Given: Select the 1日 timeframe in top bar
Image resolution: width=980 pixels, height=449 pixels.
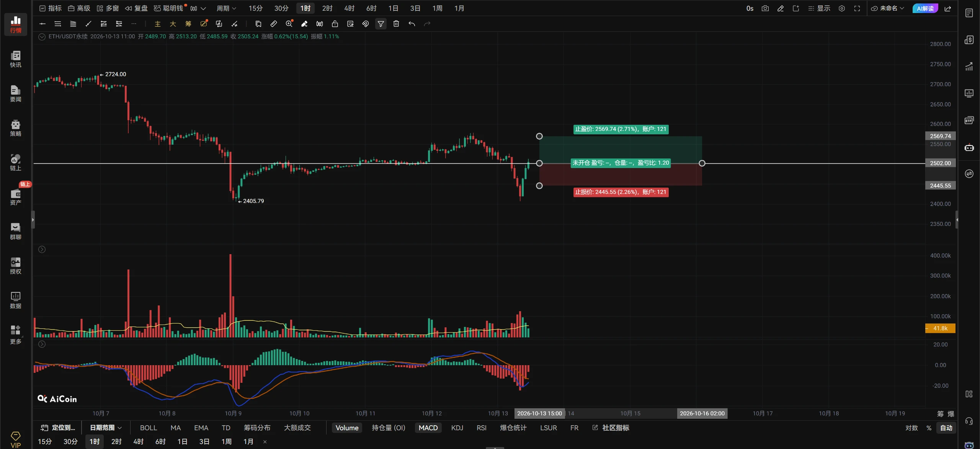Looking at the screenshot, I should pos(393,8).
